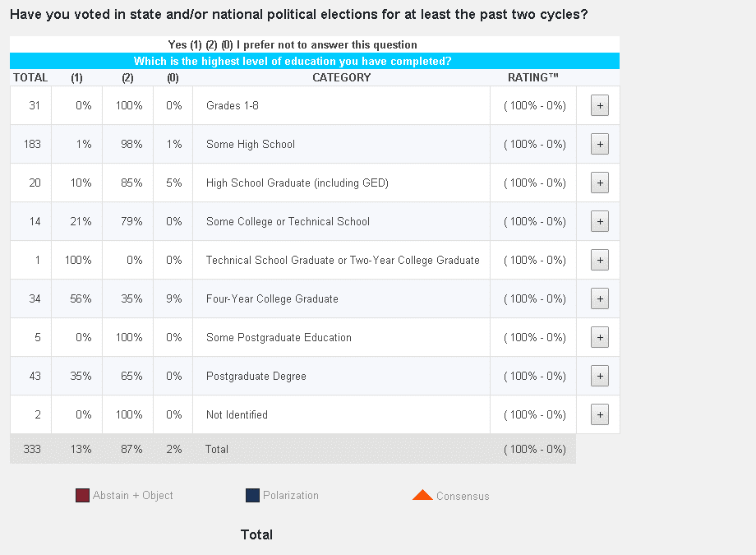
Task: Expand Some College or Technical School row
Action: 599,221
